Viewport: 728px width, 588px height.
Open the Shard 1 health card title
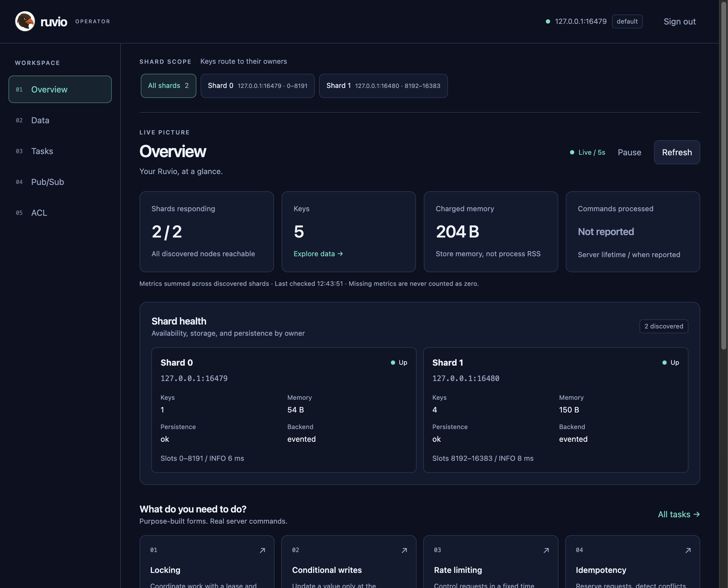coord(448,362)
